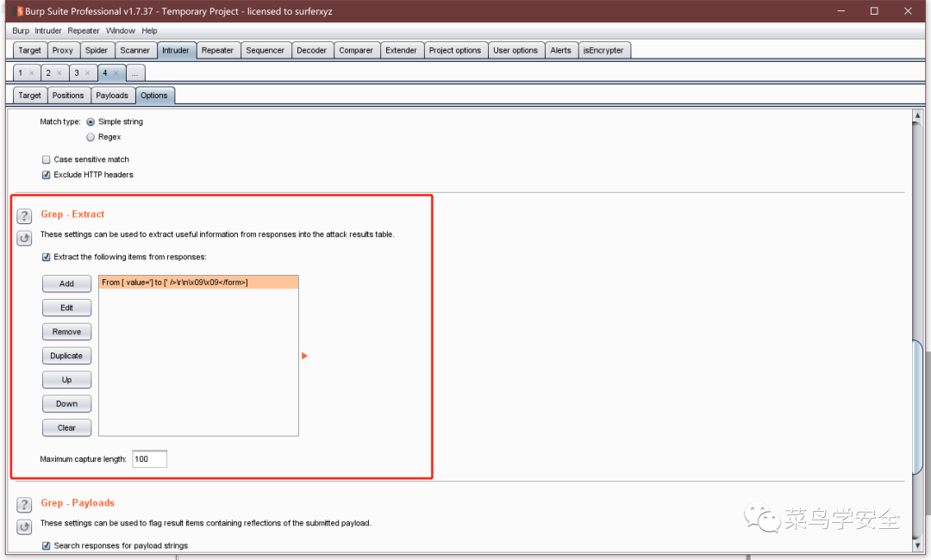This screenshot has width=931, height=560.
Task: Toggle Extract the following items checkbox
Action: point(46,257)
